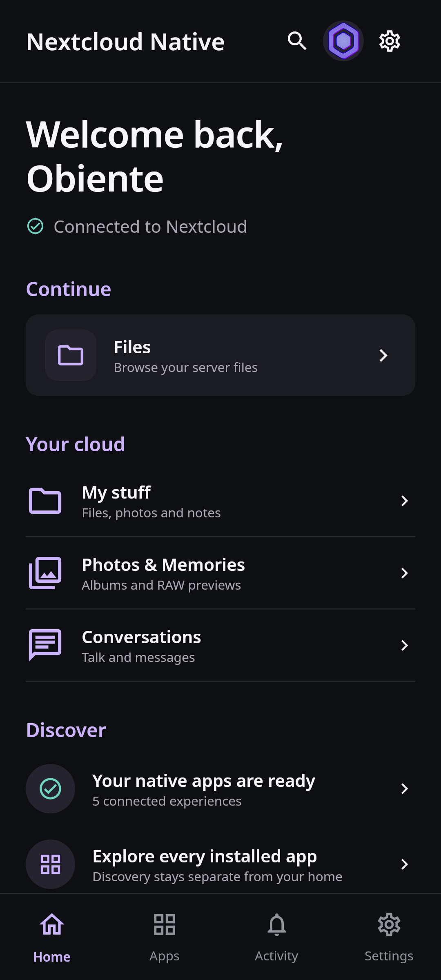Screen dimensions: 441x980
Task: Expand the Files card chevron
Action: tap(383, 355)
